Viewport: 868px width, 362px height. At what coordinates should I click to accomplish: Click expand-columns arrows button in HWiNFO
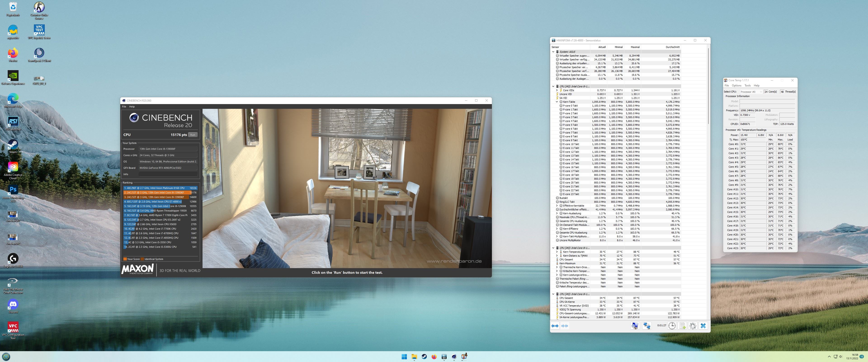[x=555, y=326]
